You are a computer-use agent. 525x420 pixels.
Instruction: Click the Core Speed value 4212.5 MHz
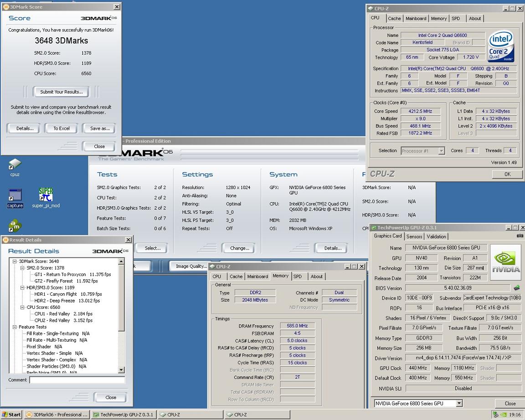420,111
